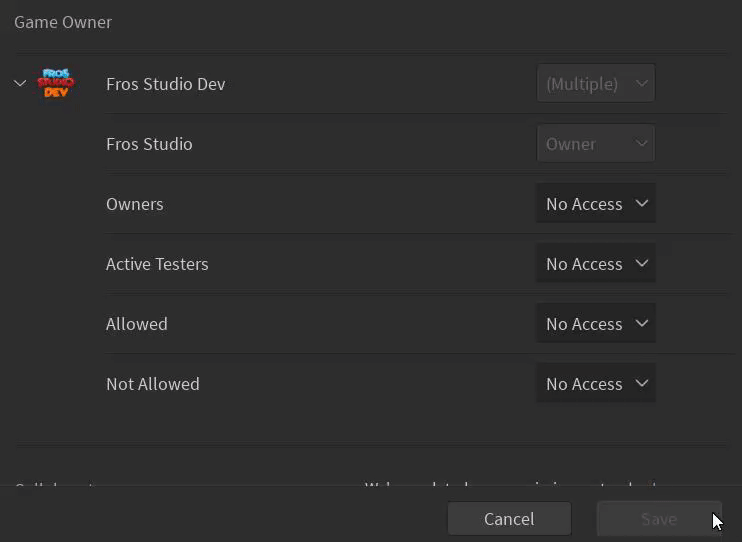Open the Allowed role access dropdown
This screenshot has height=542, width=742.
tap(595, 323)
